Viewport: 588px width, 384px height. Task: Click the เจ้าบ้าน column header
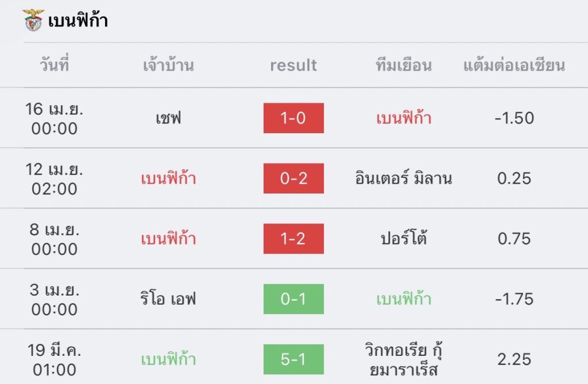point(168,65)
